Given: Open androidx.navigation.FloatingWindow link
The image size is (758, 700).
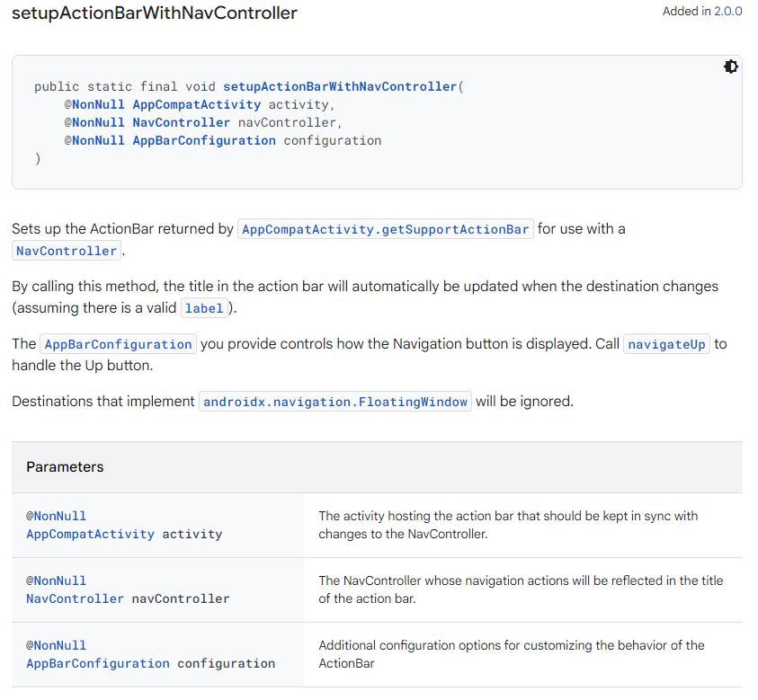Looking at the screenshot, I should coord(335,402).
